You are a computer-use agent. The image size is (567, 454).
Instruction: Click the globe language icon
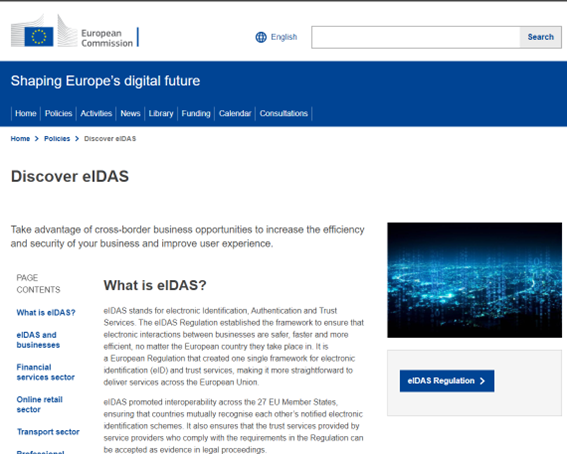coord(261,37)
